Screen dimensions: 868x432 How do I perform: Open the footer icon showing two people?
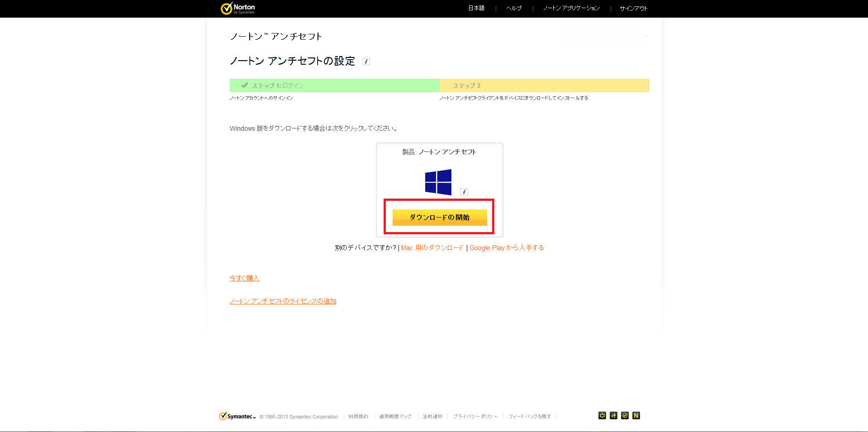[x=613, y=416]
